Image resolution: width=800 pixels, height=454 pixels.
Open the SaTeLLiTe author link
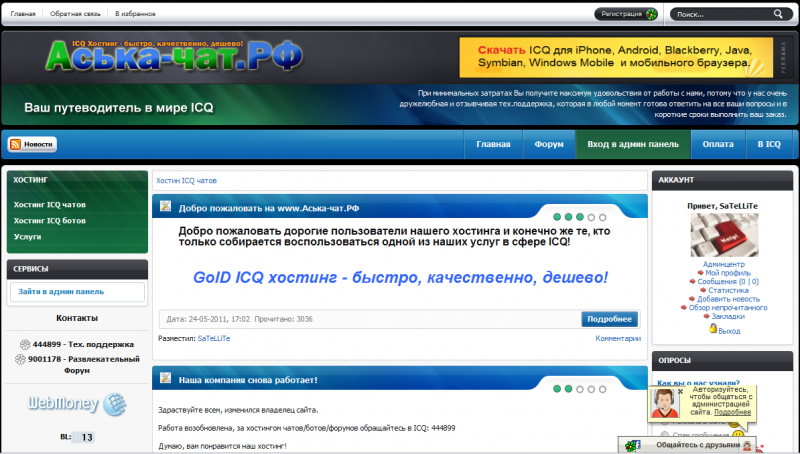[x=214, y=338]
